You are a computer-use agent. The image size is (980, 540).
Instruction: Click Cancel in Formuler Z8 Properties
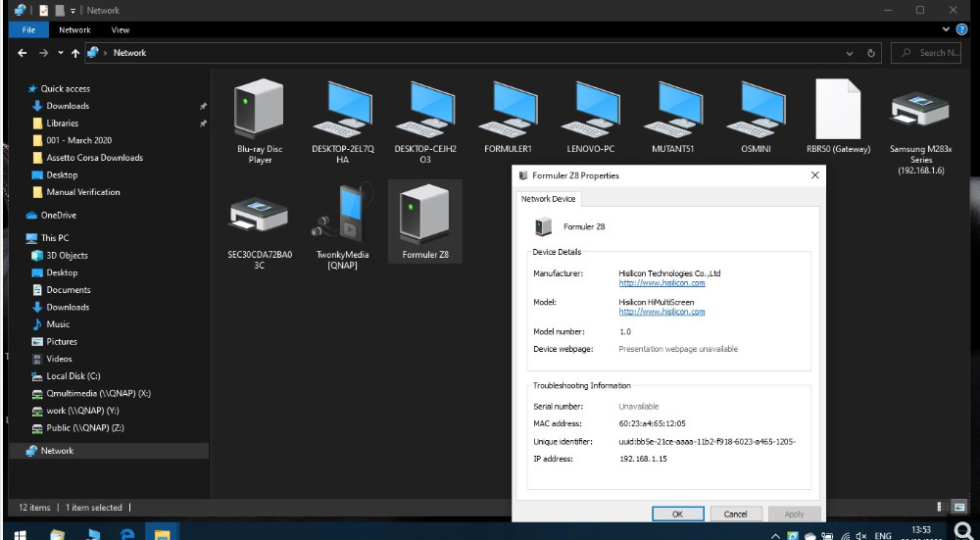(736, 514)
